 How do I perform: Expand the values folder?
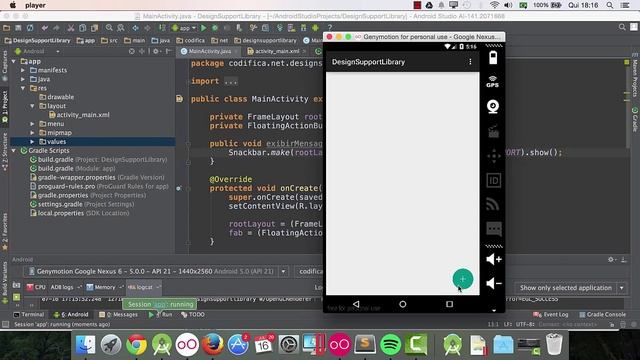[32, 142]
